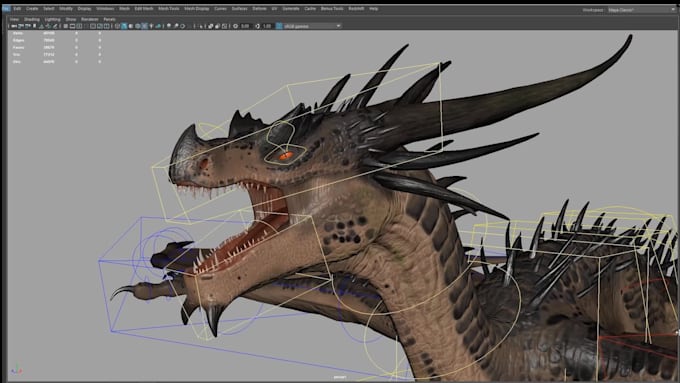Viewport: 680px width, 383px height.
Task: Open the panel Lighting menu
Action: tap(52, 20)
